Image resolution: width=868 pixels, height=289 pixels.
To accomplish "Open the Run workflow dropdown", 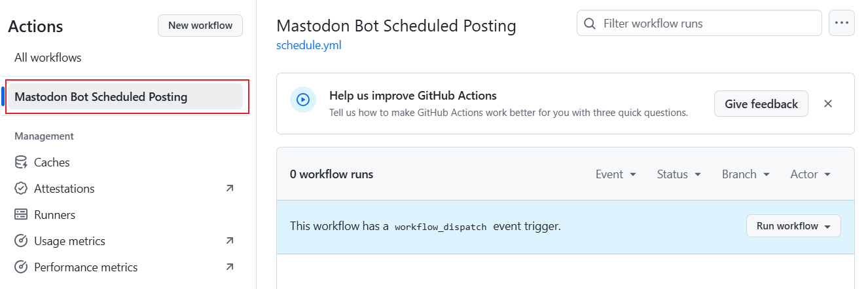I will 793,226.
